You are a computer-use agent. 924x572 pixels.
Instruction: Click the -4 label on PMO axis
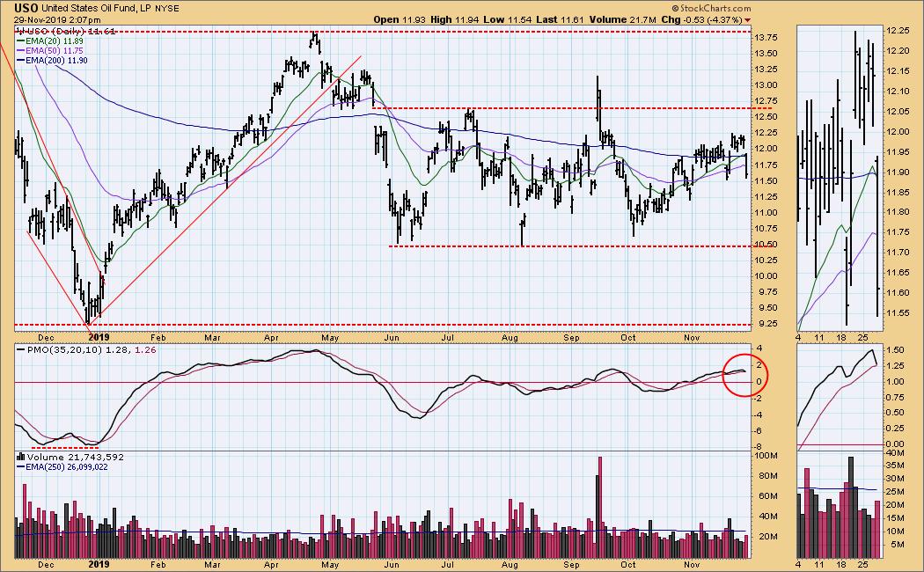[x=759, y=414]
